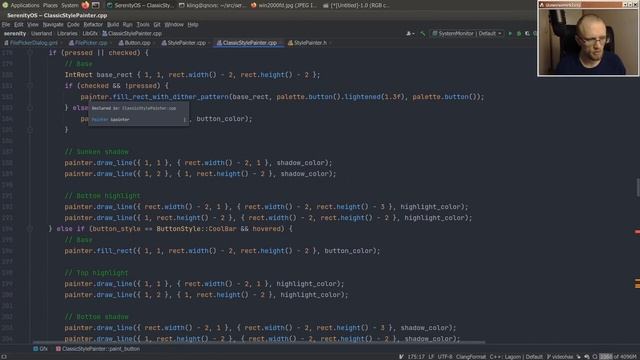Image resolution: width=640 pixels, height=360 pixels.
Task: Switch to win2000fd.jpg taskbar window
Action: pyautogui.click(x=284, y=5)
